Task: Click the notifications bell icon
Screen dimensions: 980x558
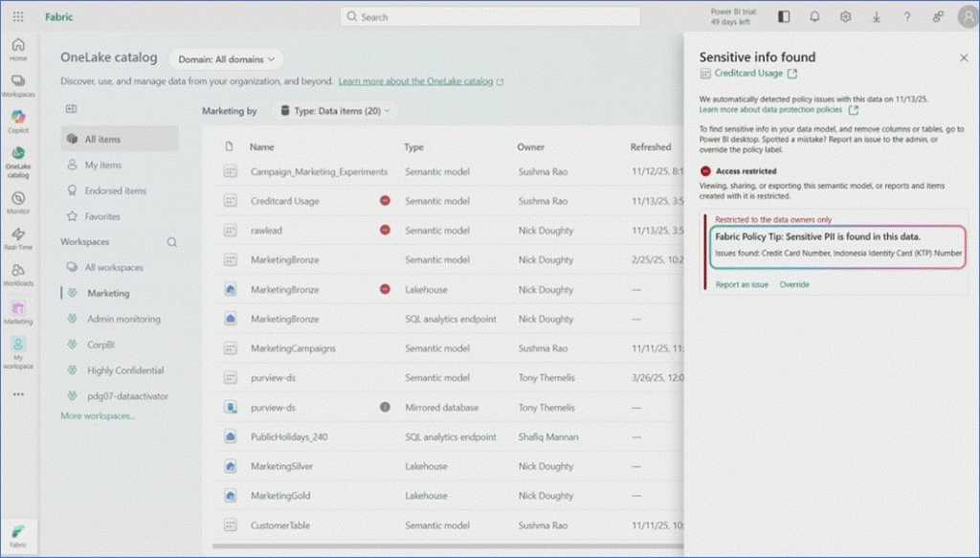Action: point(814,16)
